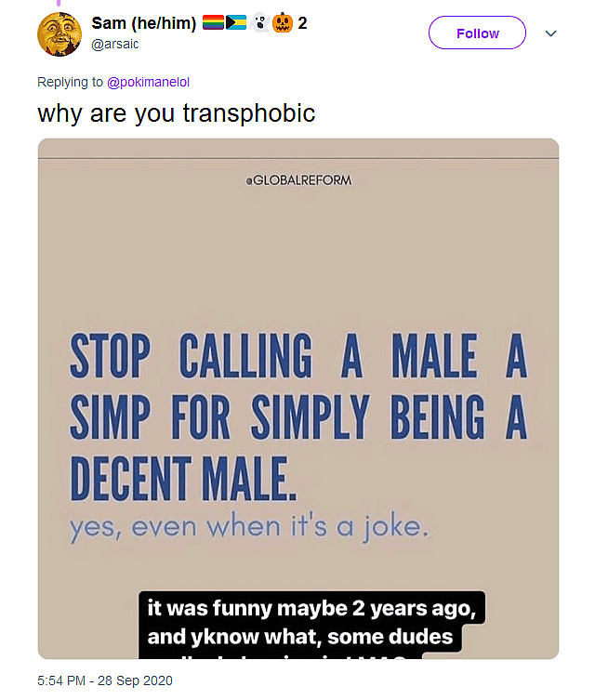The width and height of the screenshot is (595, 700).
Task: Click the "STOP CALLING A MALE A" headline
Action: click(x=297, y=356)
